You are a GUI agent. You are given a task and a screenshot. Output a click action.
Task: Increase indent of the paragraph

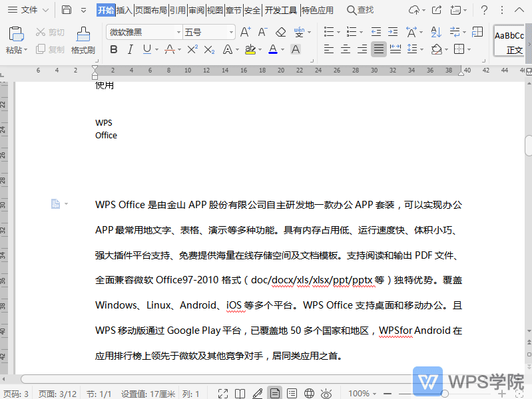point(393,32)
